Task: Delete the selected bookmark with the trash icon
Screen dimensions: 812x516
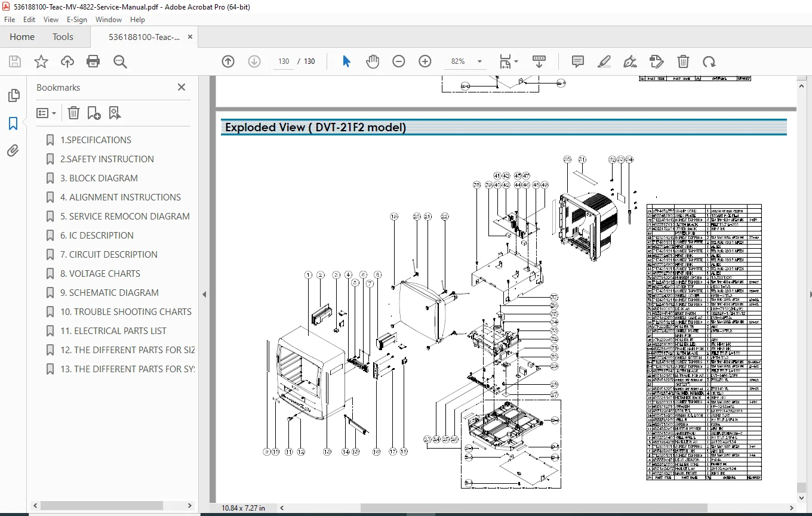Action: click(73, 113)
